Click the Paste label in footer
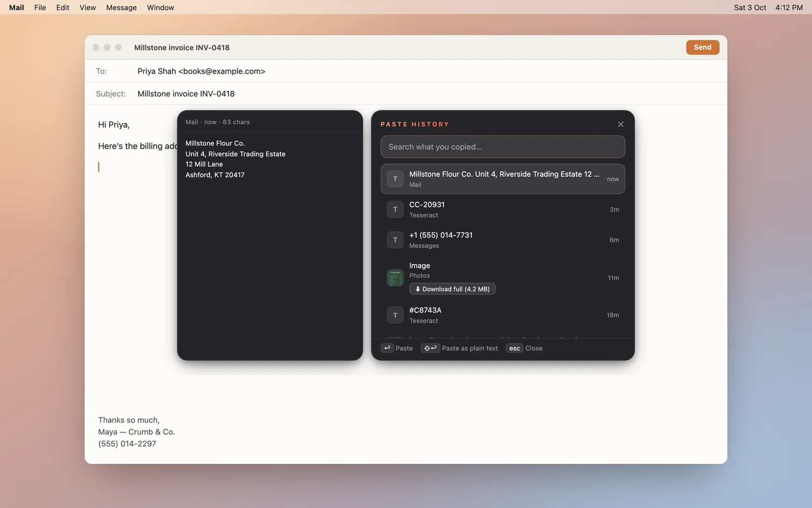 click(x=404, y=348)
